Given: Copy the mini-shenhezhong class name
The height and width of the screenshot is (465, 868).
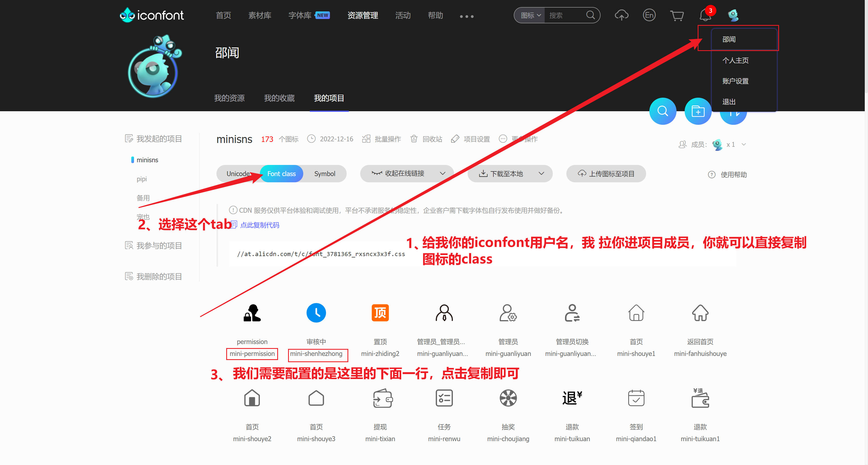Looking at the screenshot, I should tap(316, 353).
